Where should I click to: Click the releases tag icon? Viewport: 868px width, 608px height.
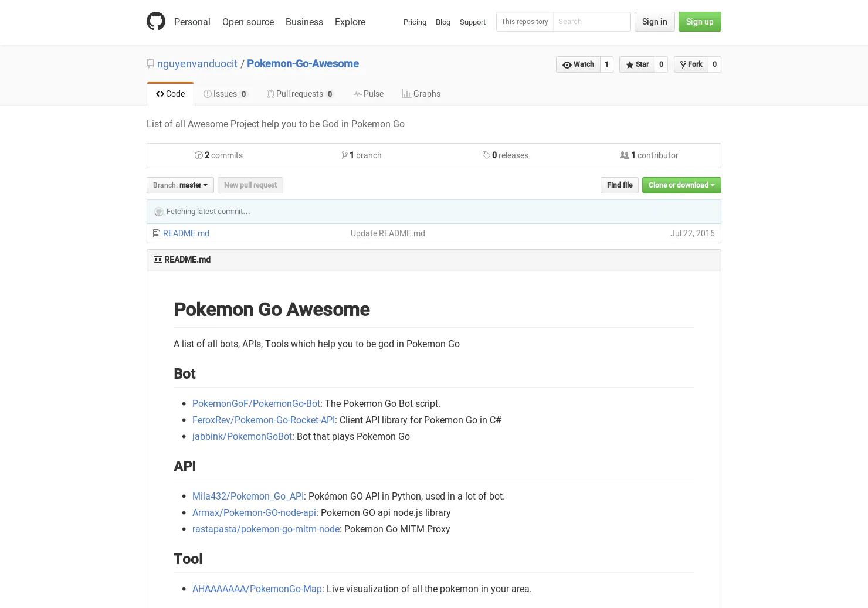pyautogui.click(x=486, y=155)
